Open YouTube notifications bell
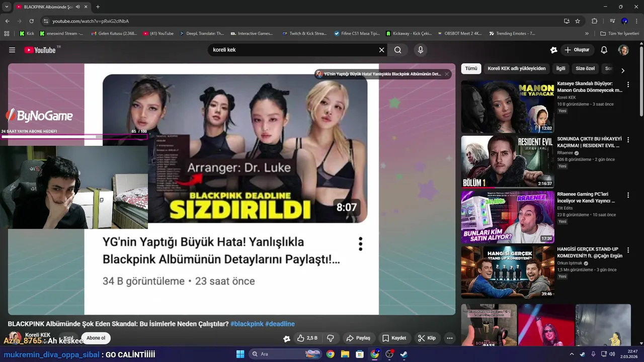 click(x=604, y=50)
